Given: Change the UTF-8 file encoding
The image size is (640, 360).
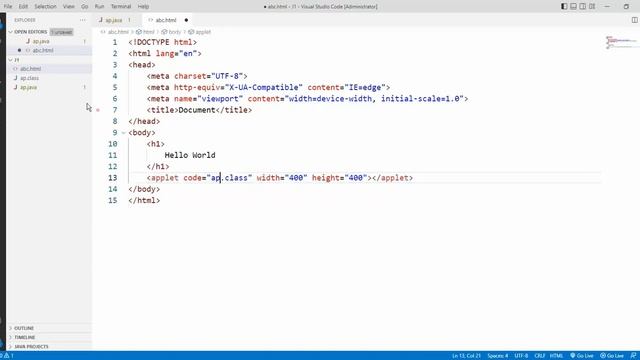Looking at the screenshot, I should click(521, 356).
